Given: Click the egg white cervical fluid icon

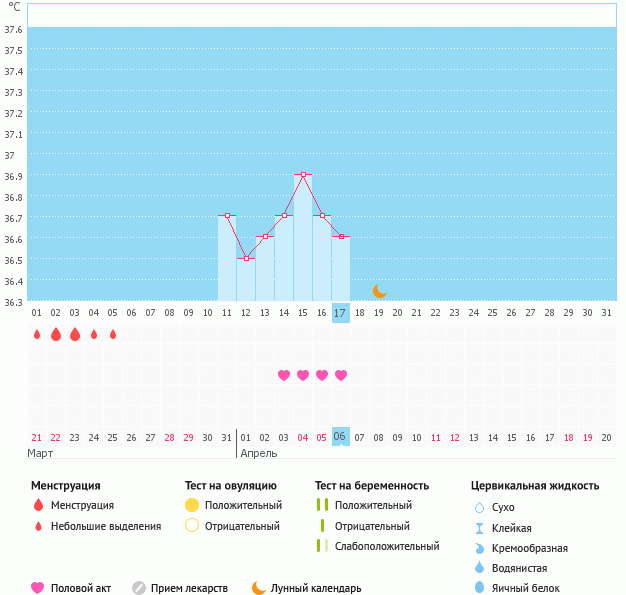Looking at the screenshot, I should (479, 588).
